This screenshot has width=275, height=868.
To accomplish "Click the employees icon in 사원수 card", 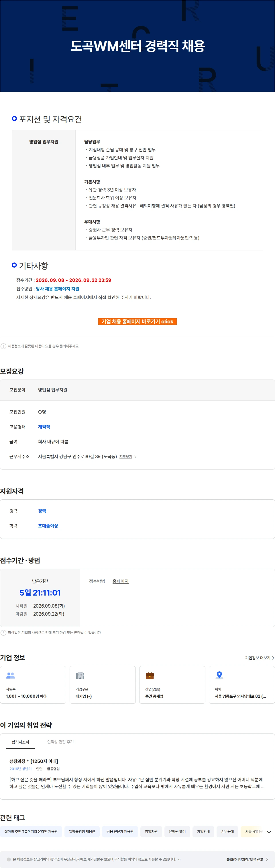I will pyautogui.click(x=11, y=675).
